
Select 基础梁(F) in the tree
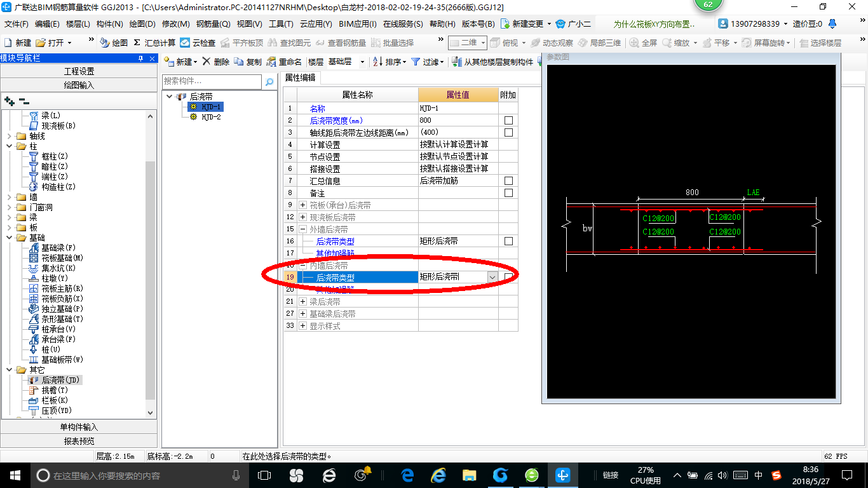point(52,248)
